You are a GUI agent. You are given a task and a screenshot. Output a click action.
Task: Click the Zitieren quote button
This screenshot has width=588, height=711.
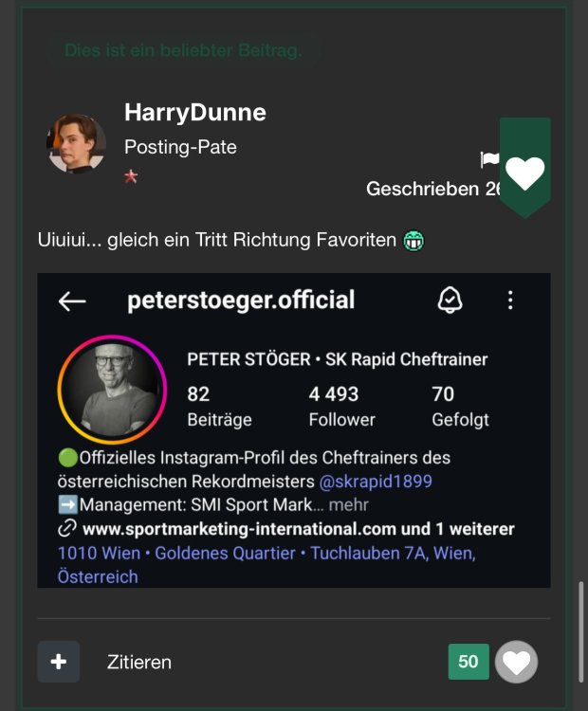coord(139,662)
